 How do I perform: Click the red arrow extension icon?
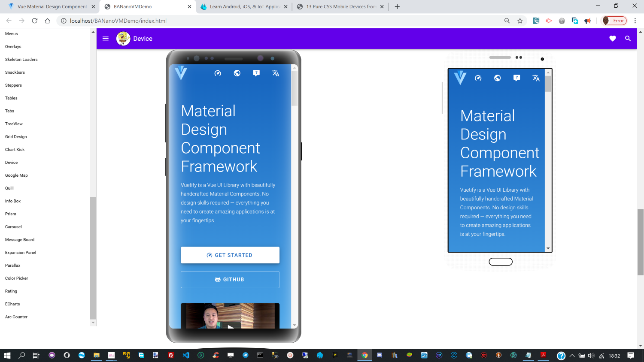click(x=549, y=21)
